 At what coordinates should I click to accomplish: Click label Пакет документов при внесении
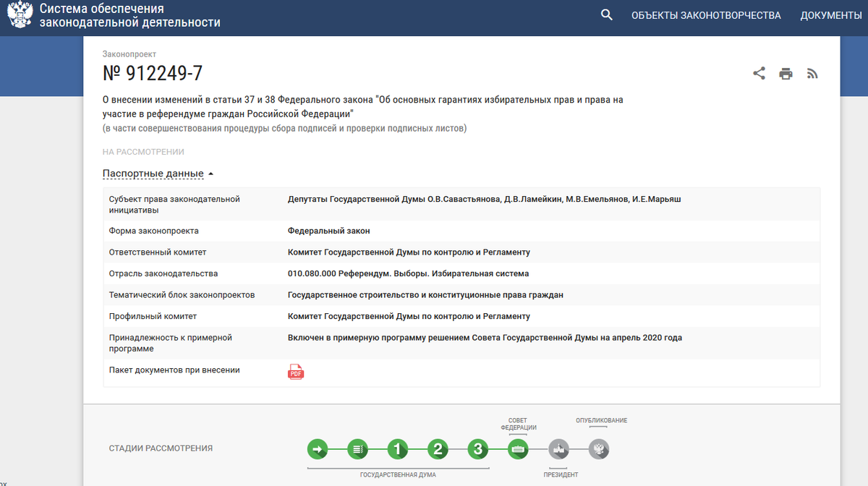(x=174, y=370)
